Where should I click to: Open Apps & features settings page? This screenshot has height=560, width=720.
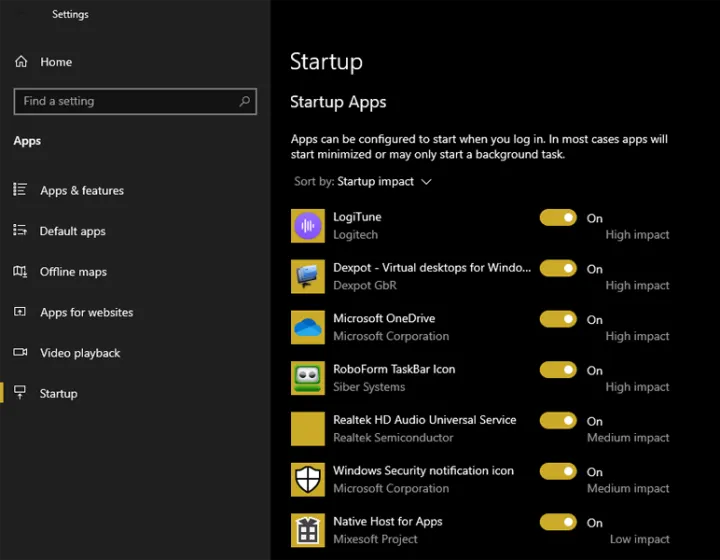coord(82,191)
